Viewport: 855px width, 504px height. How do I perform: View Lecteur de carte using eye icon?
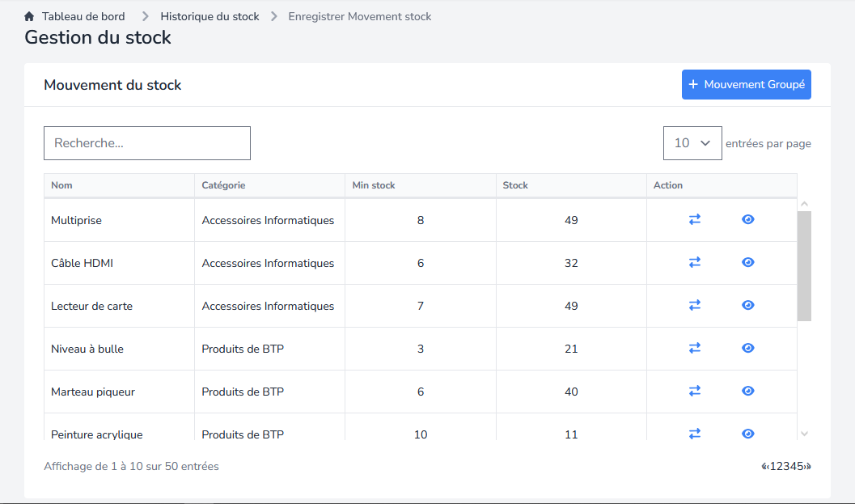[x=748, y=305]
